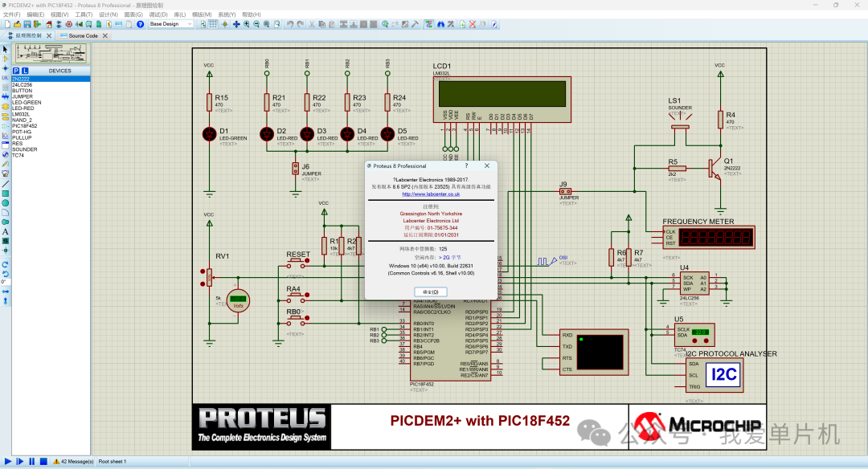The width and height of the screenshot is (868, 469).
Task: Select SOUNDER in the device list
Action: tap(51, 149)
